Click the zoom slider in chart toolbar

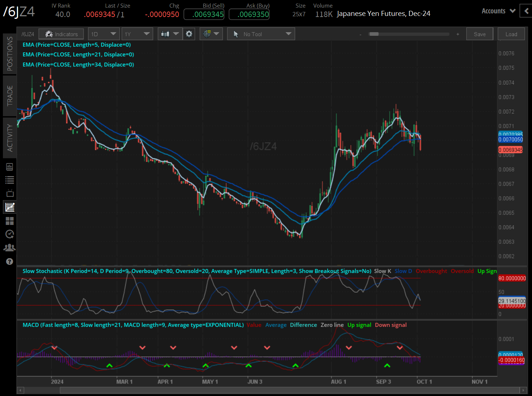point(408,34)
